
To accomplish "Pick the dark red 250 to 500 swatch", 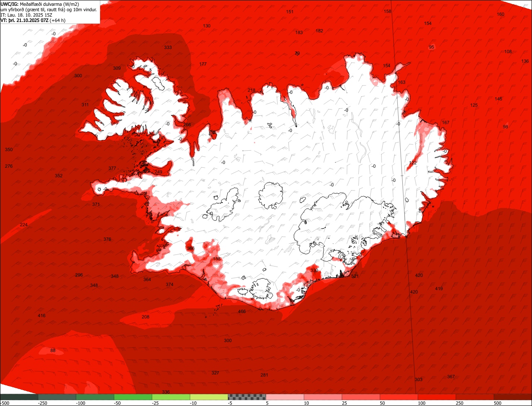I will click(475, 397).
